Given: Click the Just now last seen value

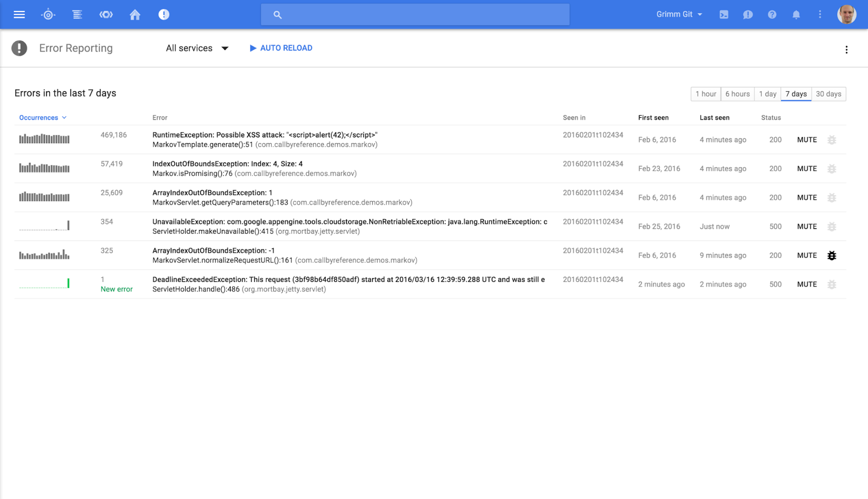Looking at the screenshot, I should coord(714,227).
